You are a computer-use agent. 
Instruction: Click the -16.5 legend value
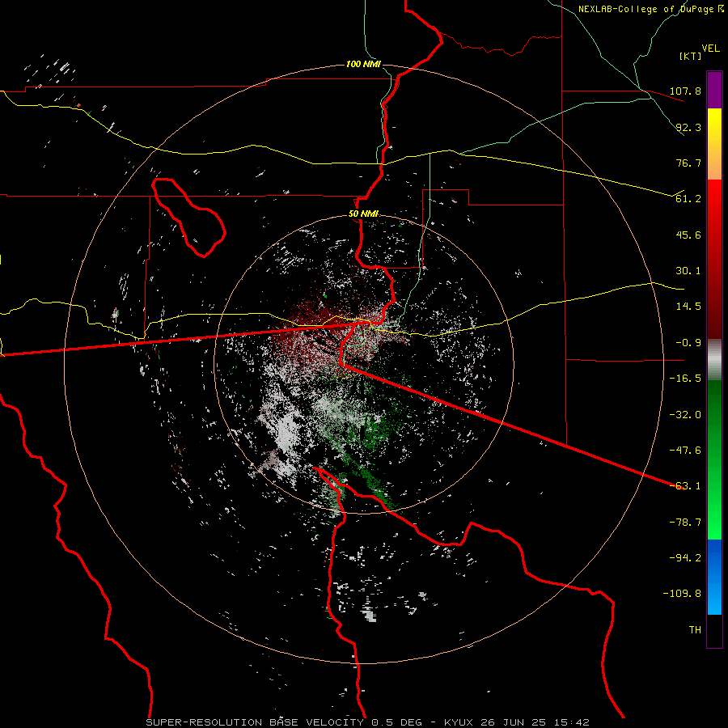coord(685,379)
